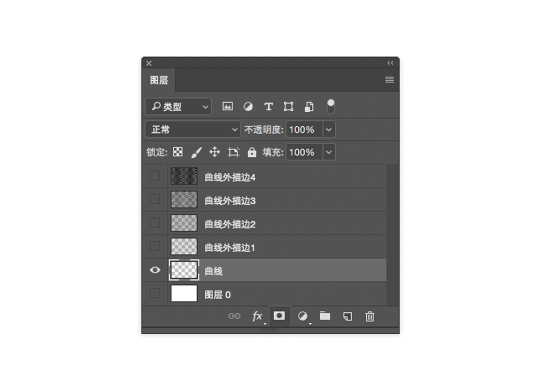The image size is (541, 392).
Task: Select layer name 图层 0
Action: 217,295
